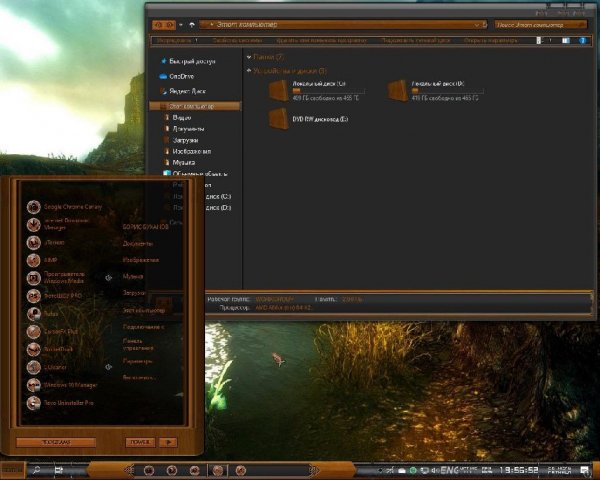The image size is (600, 480).
Task: Select Этот компьютер in the navigation pane
Action: click(195, 106)
